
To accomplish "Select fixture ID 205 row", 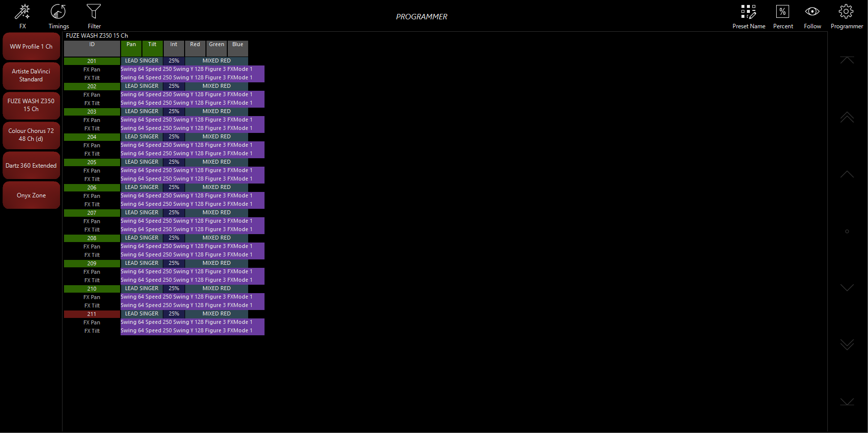I will click(x=92, y=162).
